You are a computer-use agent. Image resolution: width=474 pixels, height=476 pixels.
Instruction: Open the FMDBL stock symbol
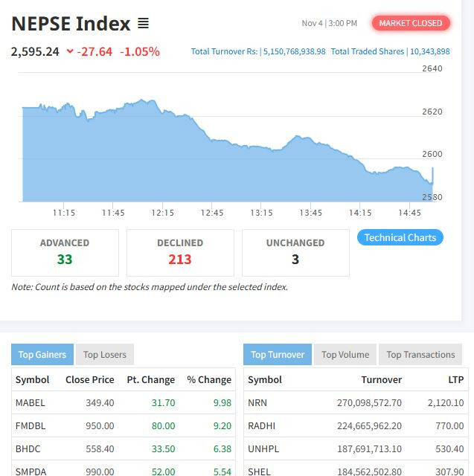tap(31, 425)
